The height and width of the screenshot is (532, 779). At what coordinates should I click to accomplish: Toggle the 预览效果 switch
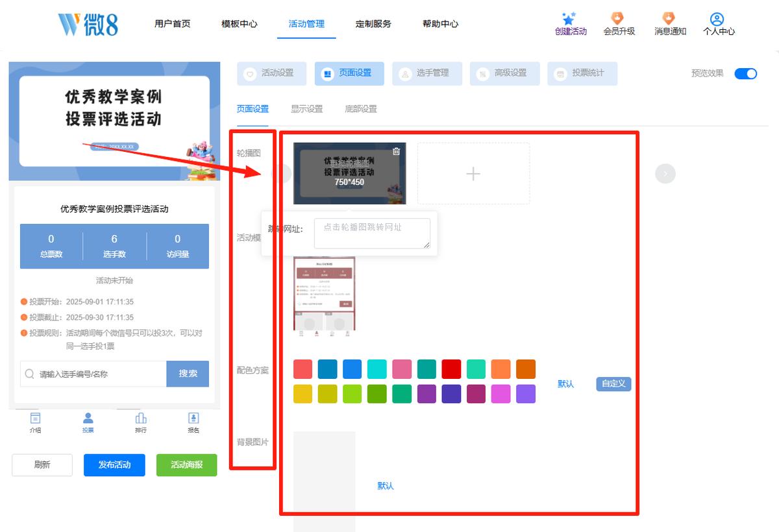[x=746, y=73]
